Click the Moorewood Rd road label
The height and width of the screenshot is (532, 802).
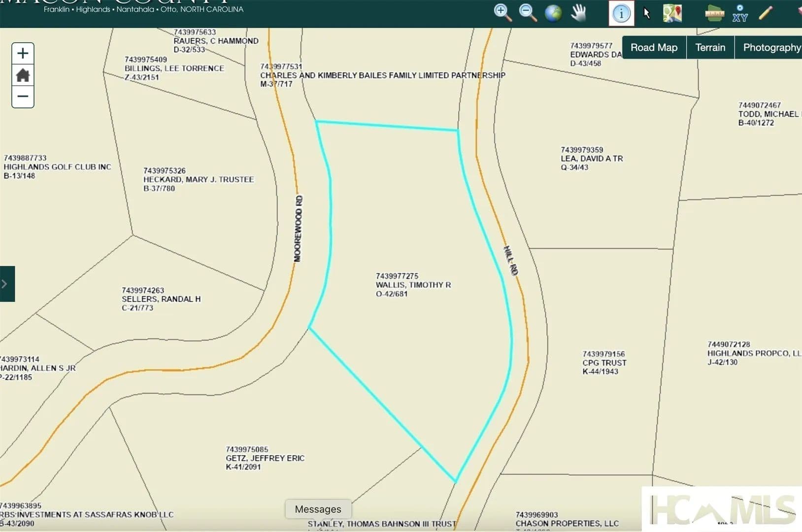click(299, 229)
